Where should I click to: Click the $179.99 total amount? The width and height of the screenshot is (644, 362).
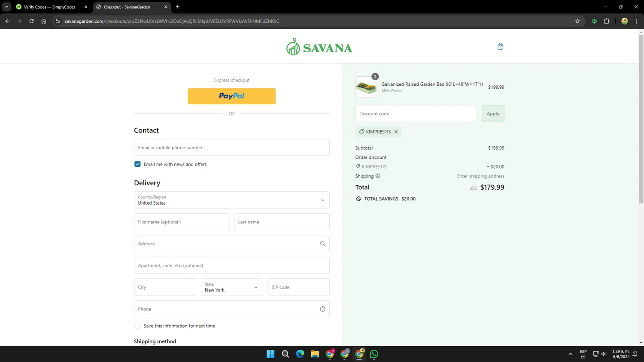point(492,187)
